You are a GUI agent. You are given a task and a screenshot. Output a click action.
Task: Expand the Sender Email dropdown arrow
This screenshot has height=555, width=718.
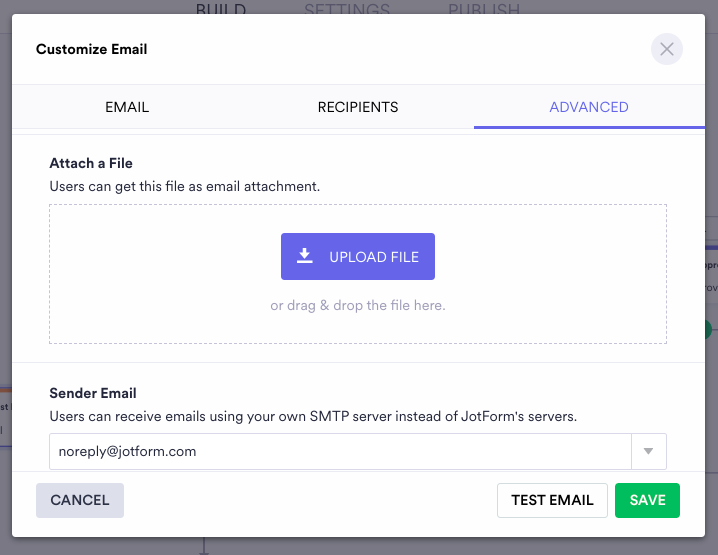(x=648, y=452)
